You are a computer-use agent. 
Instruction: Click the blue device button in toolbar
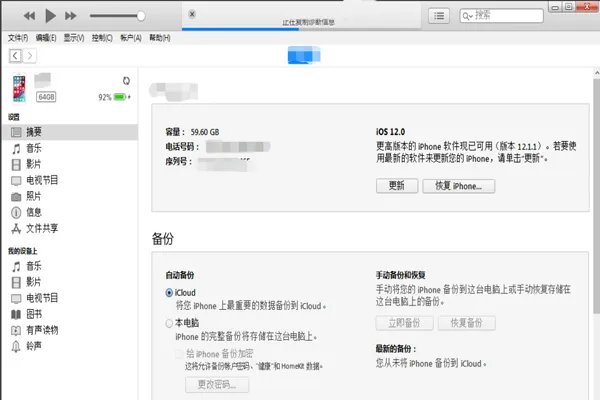pyautogui.click(x=304, y=55)
